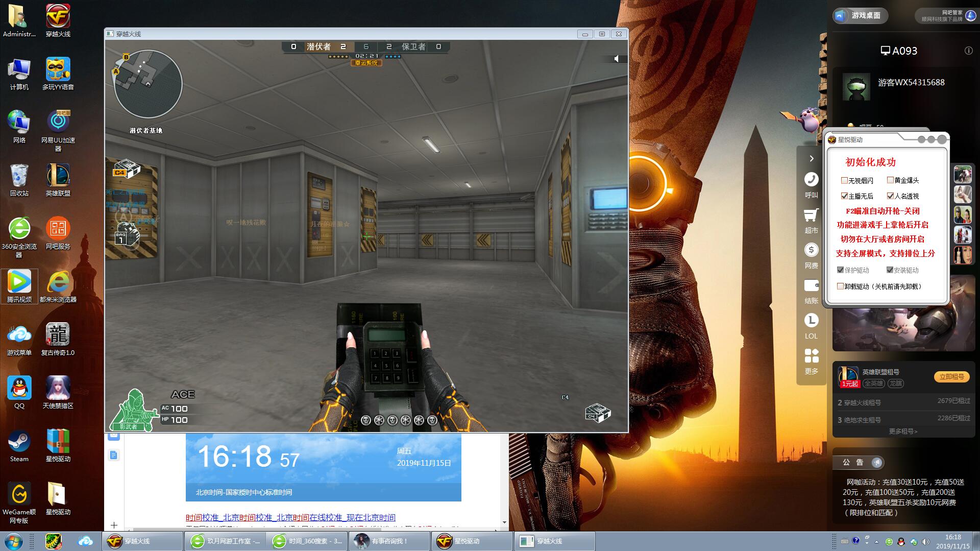Expand the sidebar with the chevron arrow
This screenshot has width=980, height=551.
point(812,159)
